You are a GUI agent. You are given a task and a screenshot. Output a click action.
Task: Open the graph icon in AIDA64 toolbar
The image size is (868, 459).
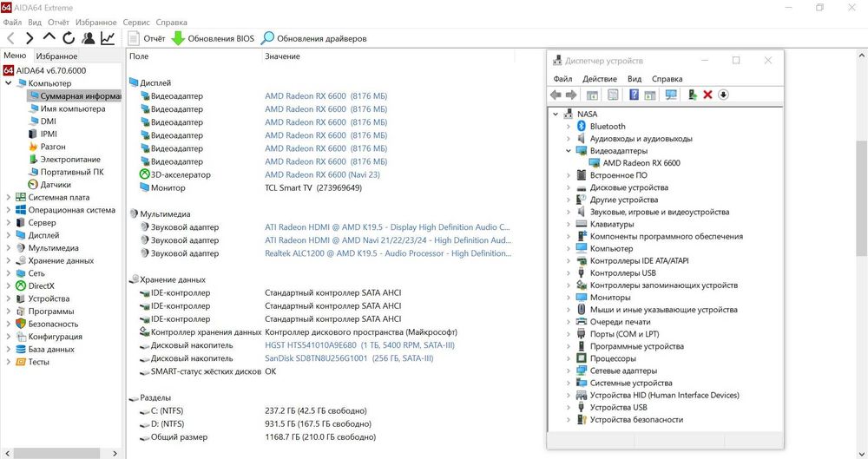tap(108, 38)
